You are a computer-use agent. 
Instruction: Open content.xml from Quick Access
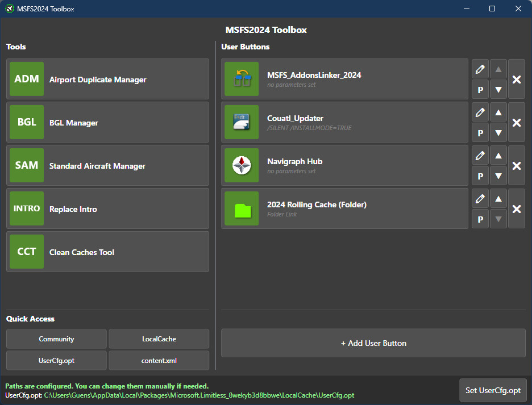point(159,360)
